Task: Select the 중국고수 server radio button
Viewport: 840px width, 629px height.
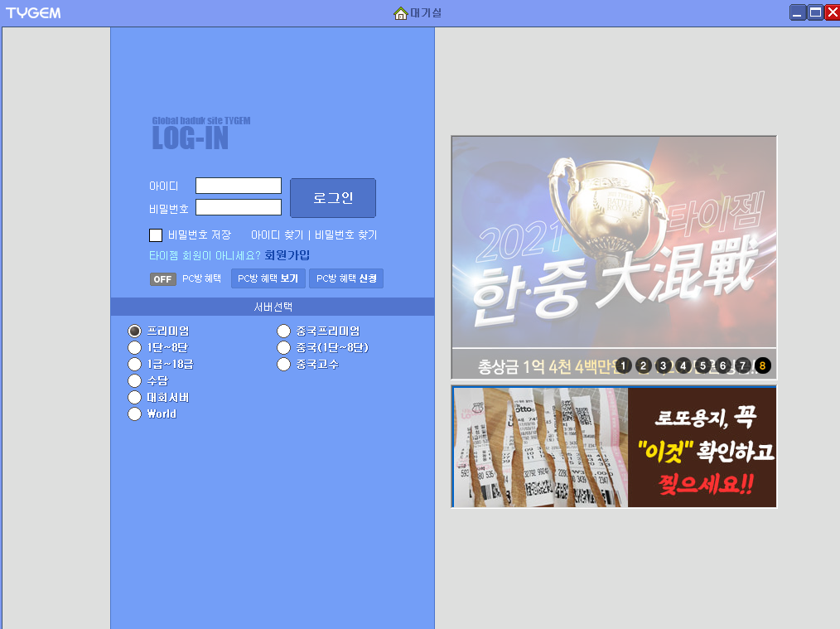Action: pyautogui.click(x=283, y=365)
